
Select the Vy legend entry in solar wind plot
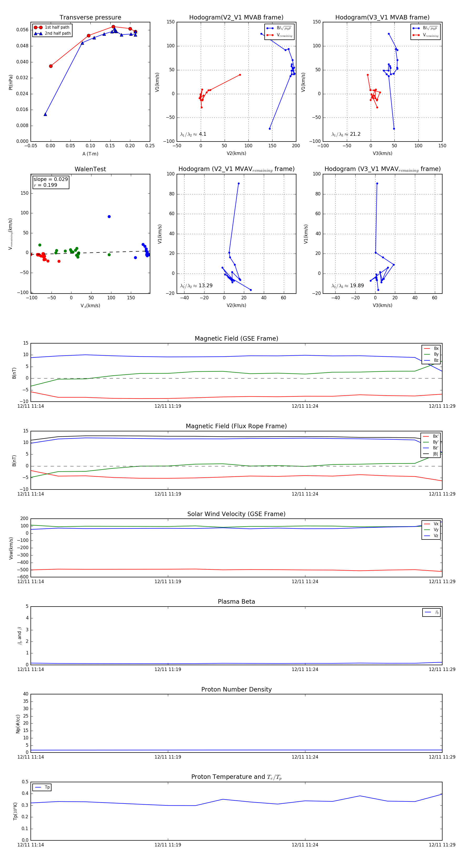point(431,530)
